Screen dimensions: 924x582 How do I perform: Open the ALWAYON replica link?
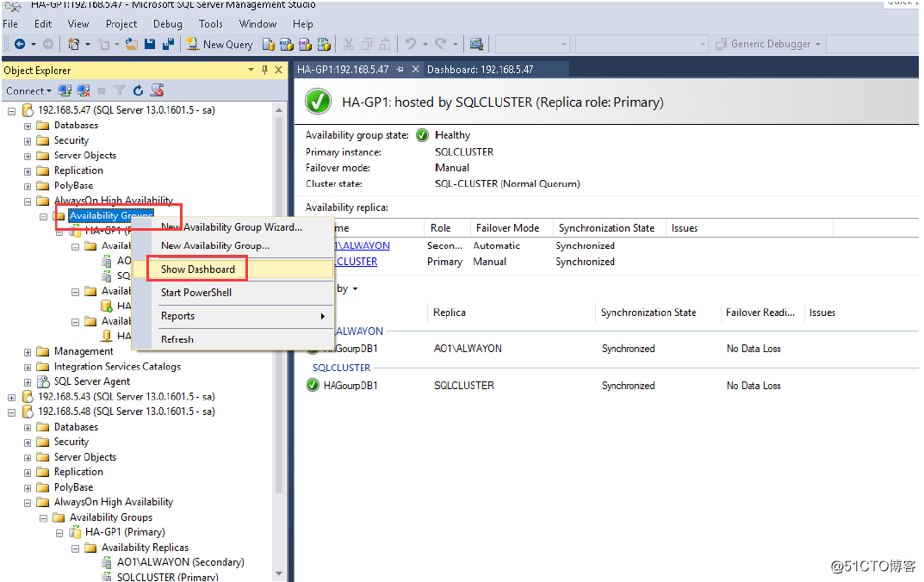[x=363, y=245]
